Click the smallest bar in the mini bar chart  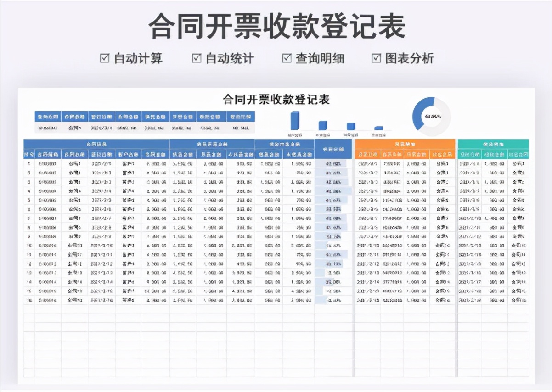click(x=378, y=129)
